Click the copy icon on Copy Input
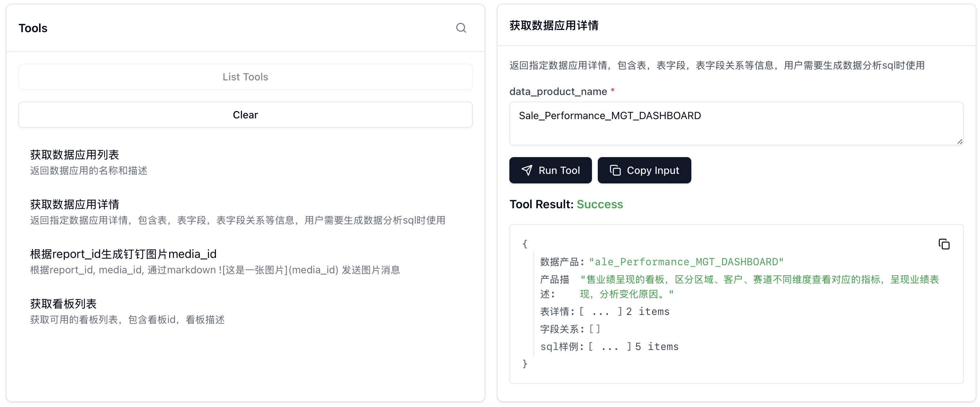 click(615, 170)
